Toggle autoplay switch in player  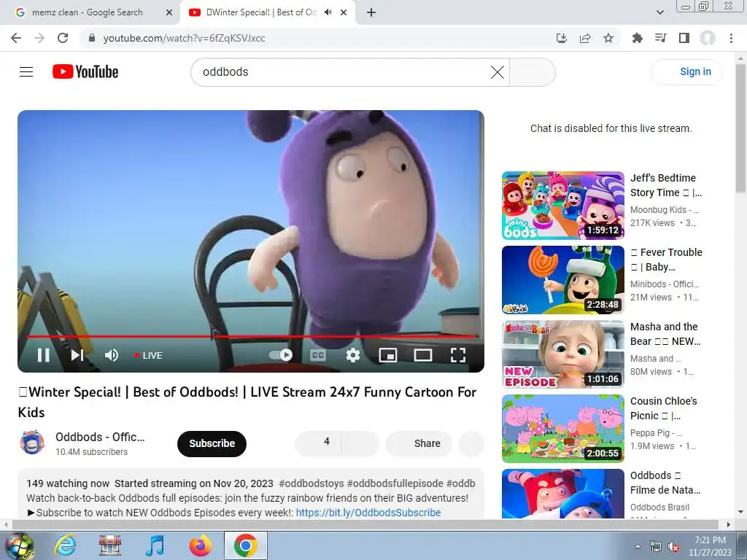click(x=281, y=355)
